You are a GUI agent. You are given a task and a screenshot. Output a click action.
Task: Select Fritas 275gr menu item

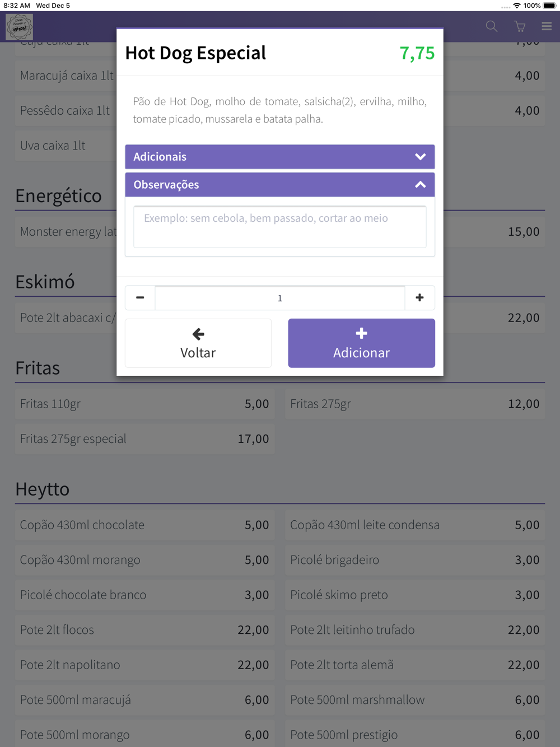pyautogui.click(x=415, y=404)
